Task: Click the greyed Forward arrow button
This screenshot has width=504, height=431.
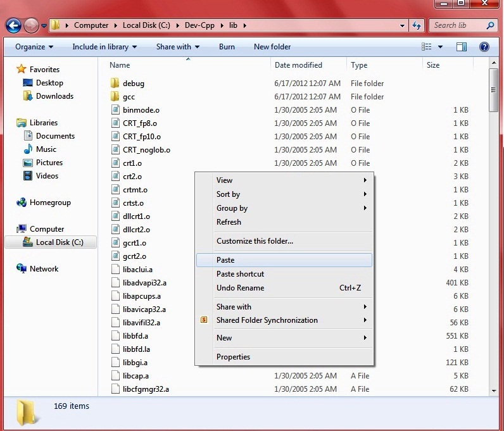Action: pos(31,25)
